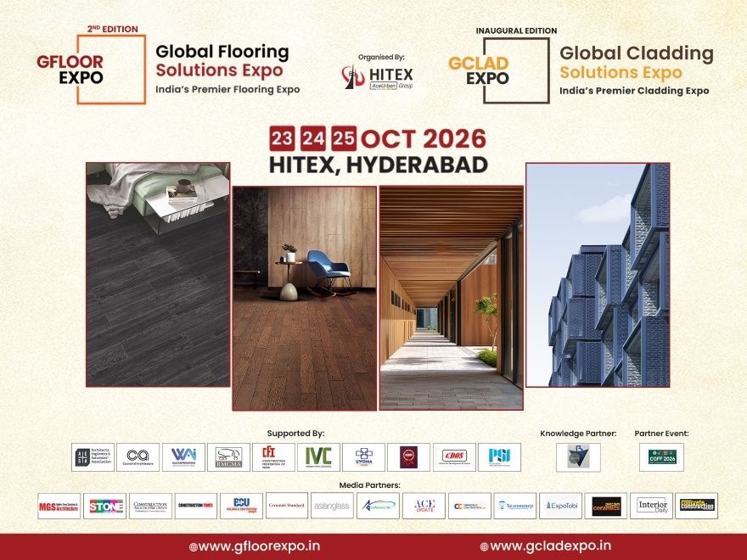Click the GCLAD EXPO square logo

[x=499, y=70]
